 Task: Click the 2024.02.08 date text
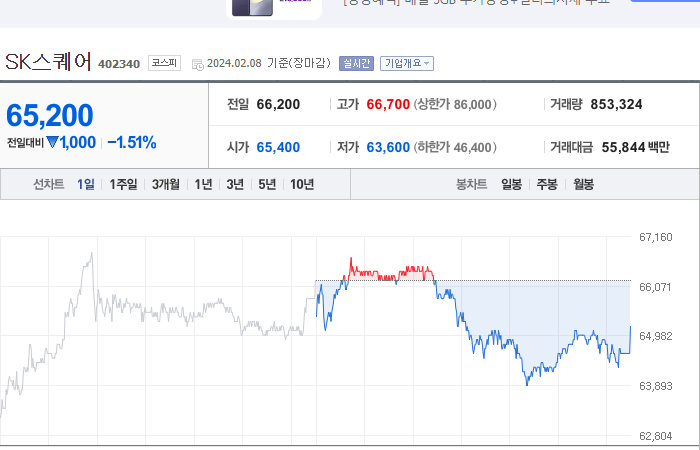[x=234, y=63]
